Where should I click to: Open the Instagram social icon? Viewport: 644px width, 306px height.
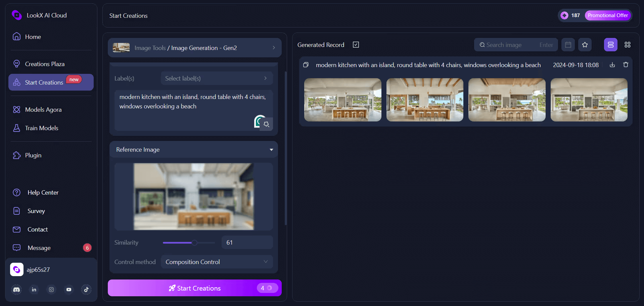pyautogui.click(x=51, y=290)
